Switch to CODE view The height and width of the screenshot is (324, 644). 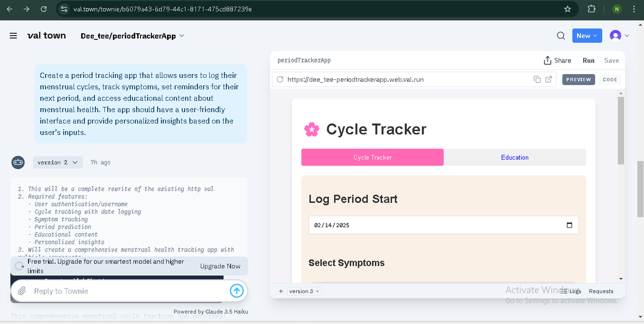610,80
